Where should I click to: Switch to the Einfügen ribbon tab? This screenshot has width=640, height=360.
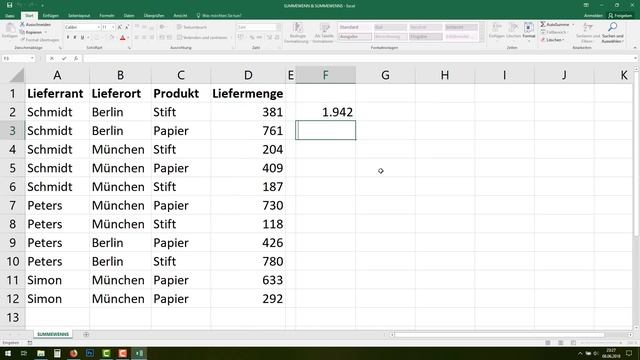point(51,16)
